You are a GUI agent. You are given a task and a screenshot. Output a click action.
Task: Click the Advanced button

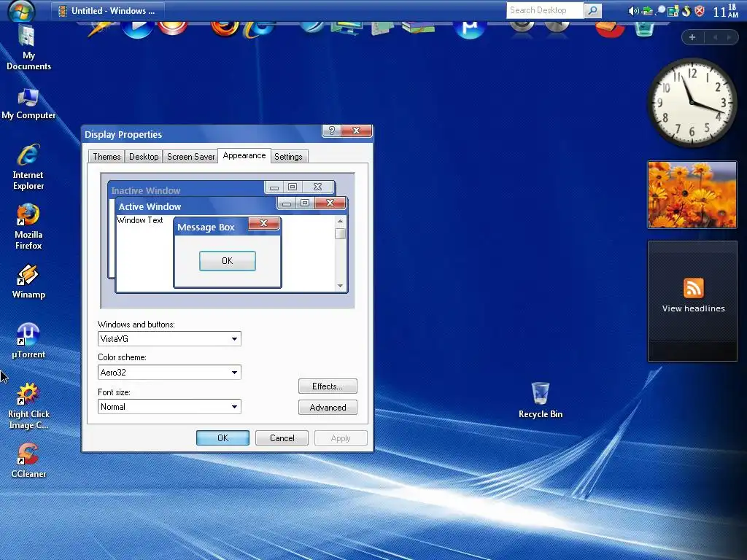coord(328,407)
